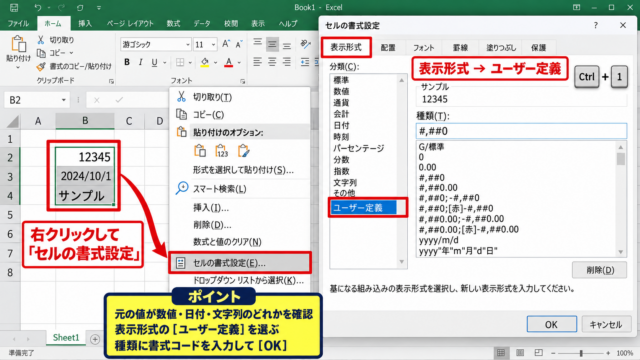
Task: Click 削除(D) button in dialog
Action: (600, 270)
